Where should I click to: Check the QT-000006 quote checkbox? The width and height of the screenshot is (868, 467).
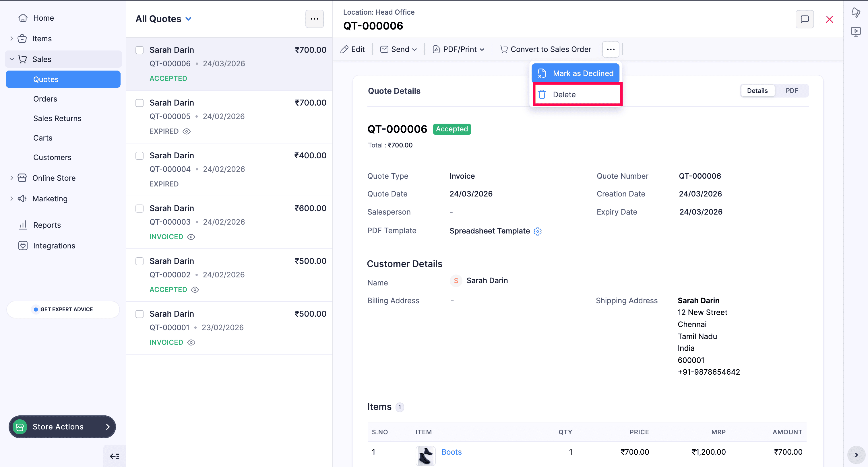coord(139,50)
